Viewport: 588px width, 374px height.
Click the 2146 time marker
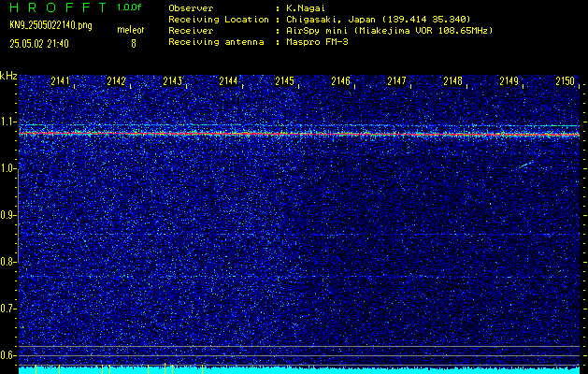[341, 81]
